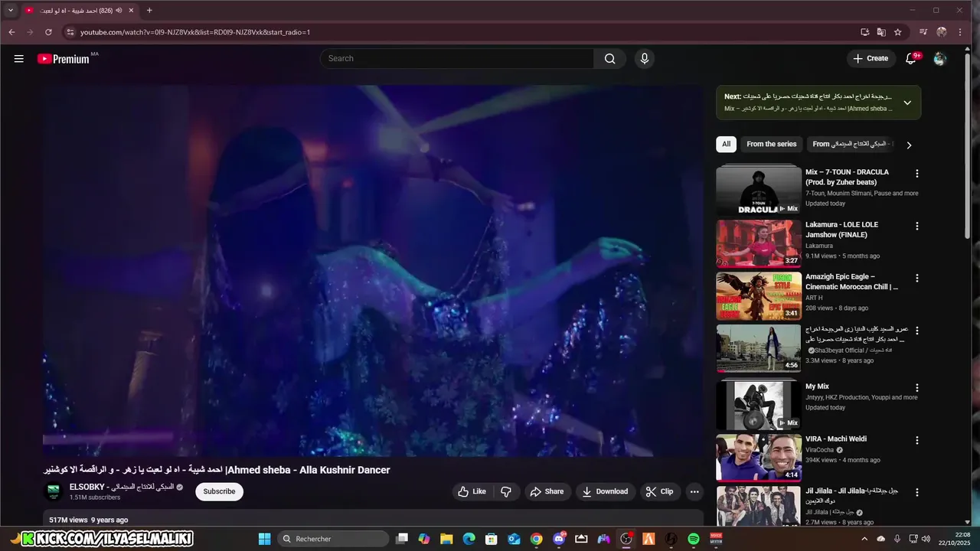Open Chrome from the taskbar

(537, 539)
